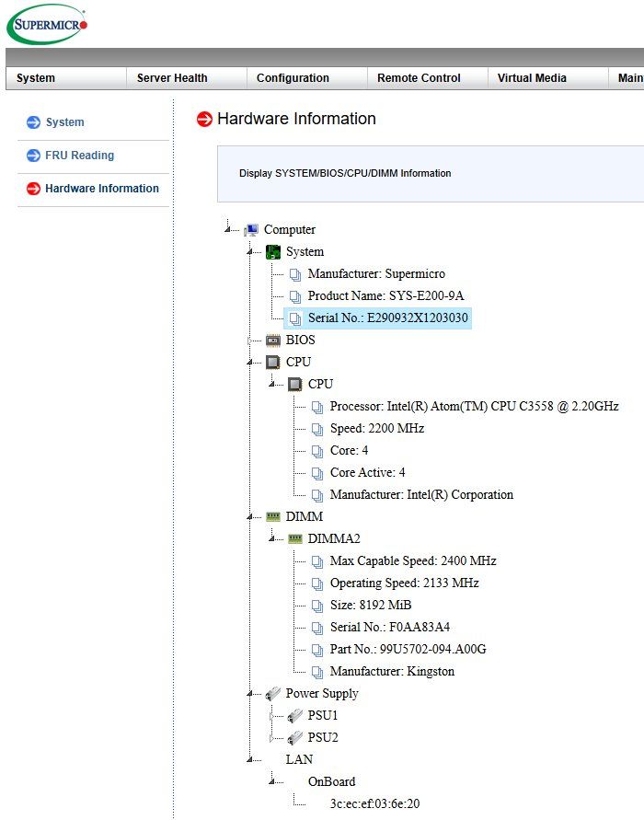Click the nested CPU chip icon

click(x=294, y=385)
